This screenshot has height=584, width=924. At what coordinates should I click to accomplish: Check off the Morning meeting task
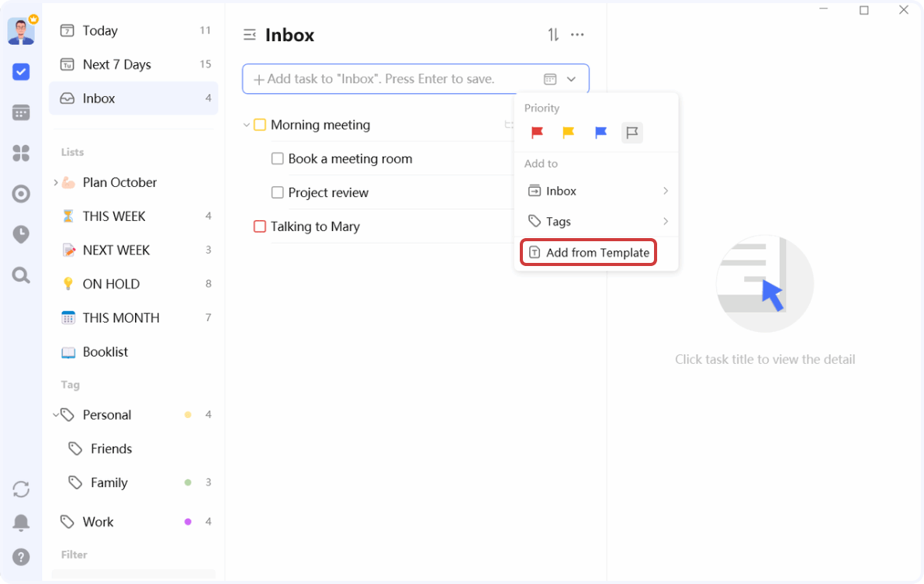260,125
